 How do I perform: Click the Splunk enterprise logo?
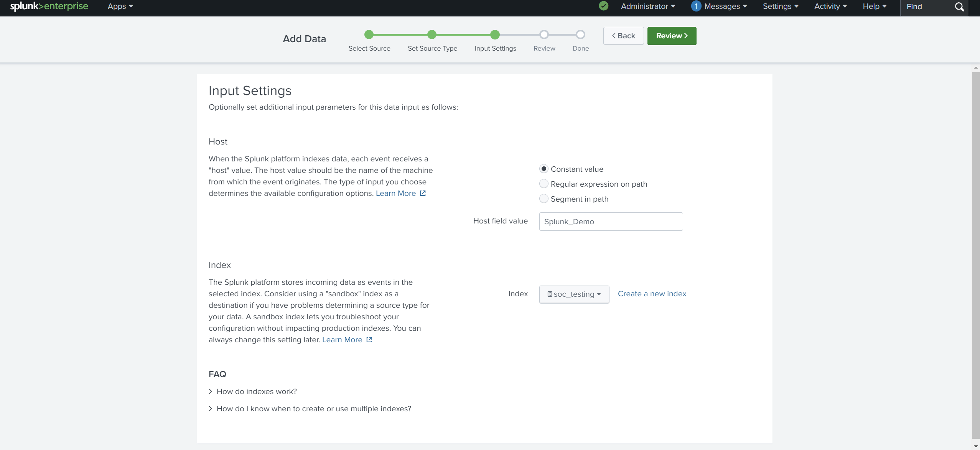point(49,7)
